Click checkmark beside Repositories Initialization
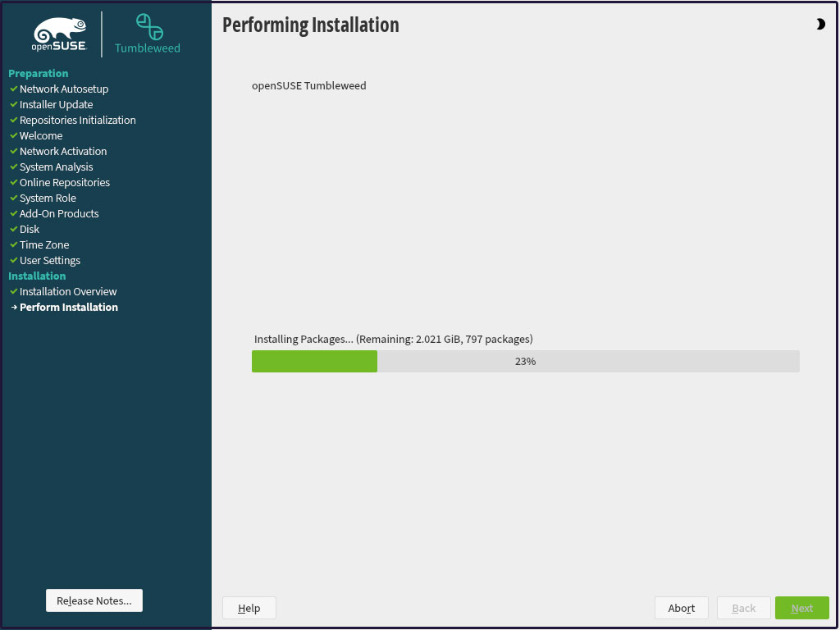840x630 pixels. [14, 120]
